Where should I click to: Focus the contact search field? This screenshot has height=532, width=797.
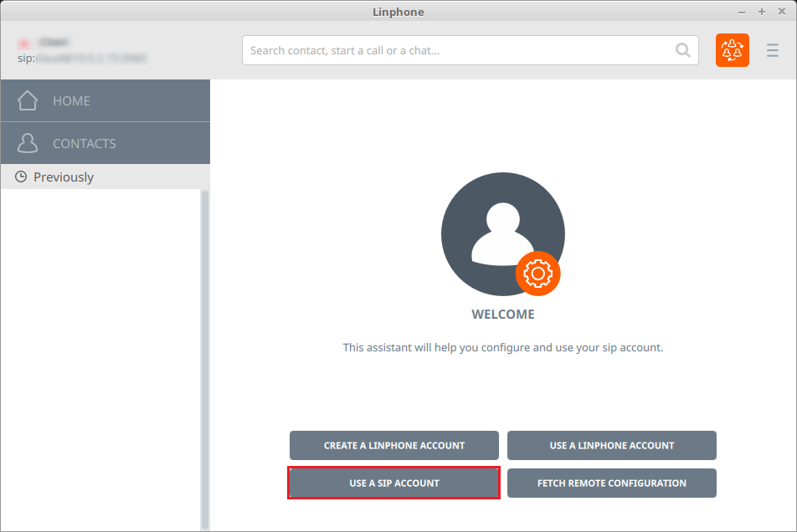[x=470, y=50]
